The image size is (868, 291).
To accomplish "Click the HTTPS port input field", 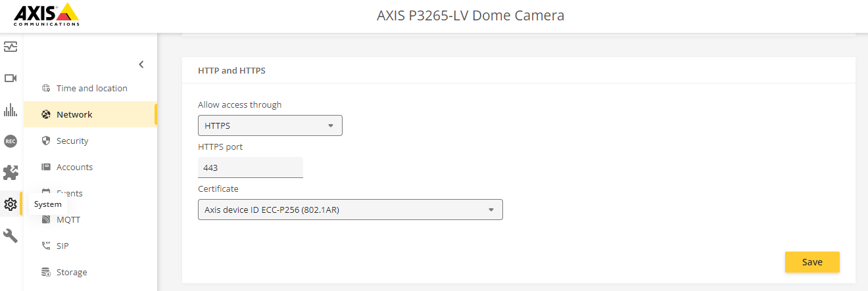I will click(x=251, y=168).
